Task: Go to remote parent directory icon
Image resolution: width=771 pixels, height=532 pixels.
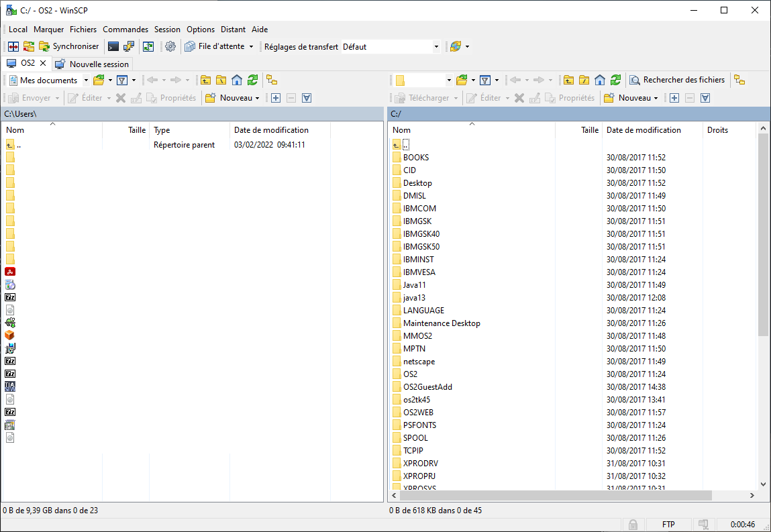Action: [x=568, y=80]
